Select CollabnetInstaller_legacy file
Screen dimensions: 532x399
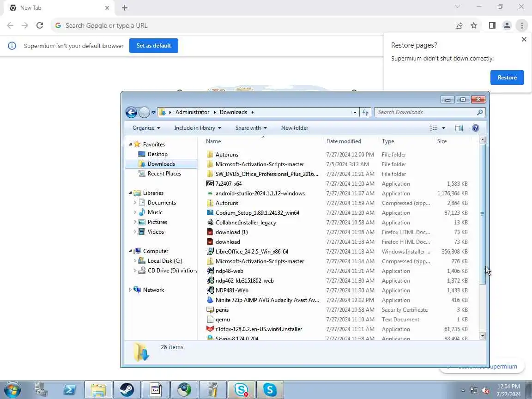click(246, 223)
